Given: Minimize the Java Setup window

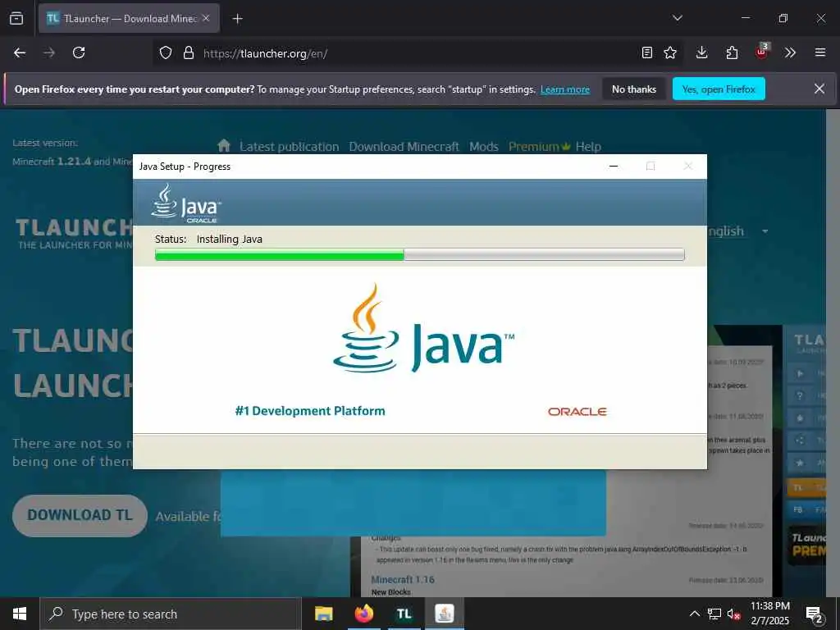Looking at the screenshot, I should 614,166.
